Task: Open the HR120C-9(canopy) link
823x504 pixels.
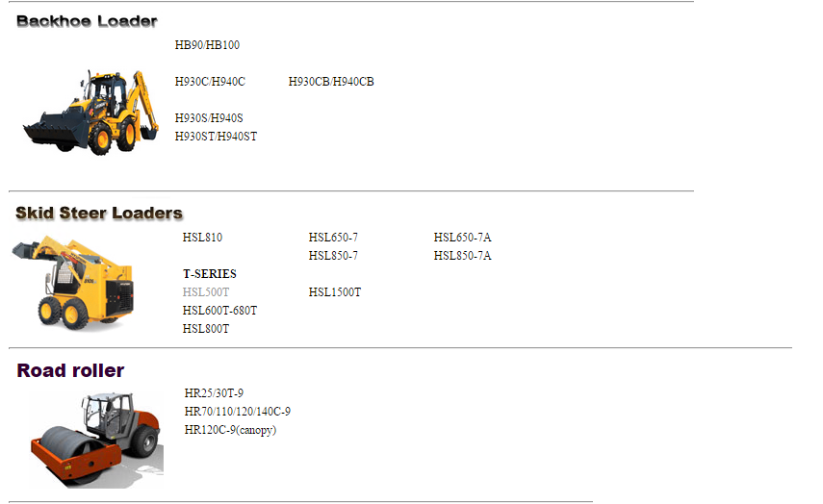Action: 230,430
